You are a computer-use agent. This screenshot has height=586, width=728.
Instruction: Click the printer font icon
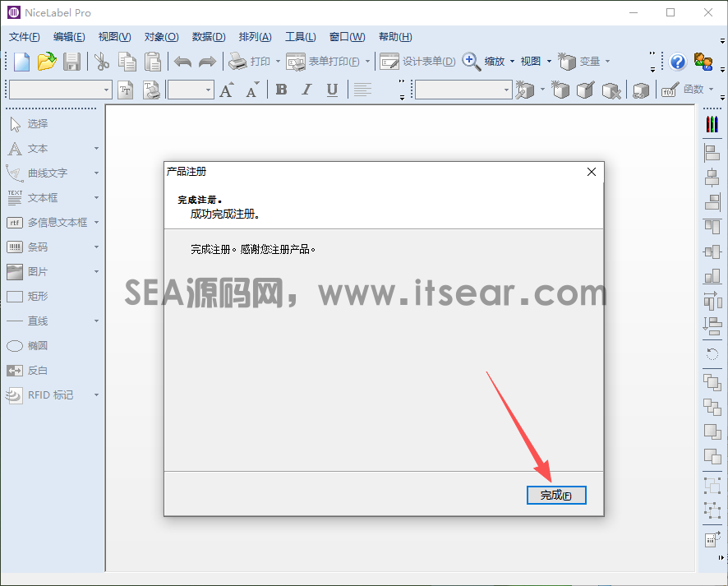(151, 90)
